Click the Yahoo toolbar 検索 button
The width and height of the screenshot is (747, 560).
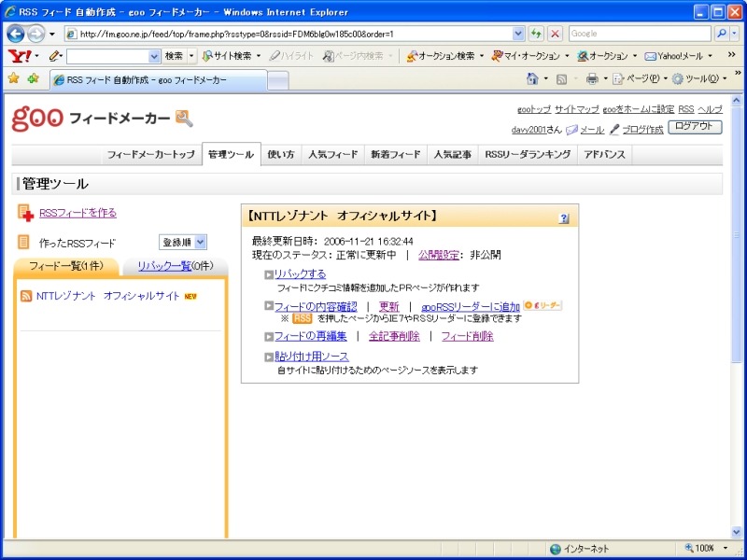click(x=174, y=56)
